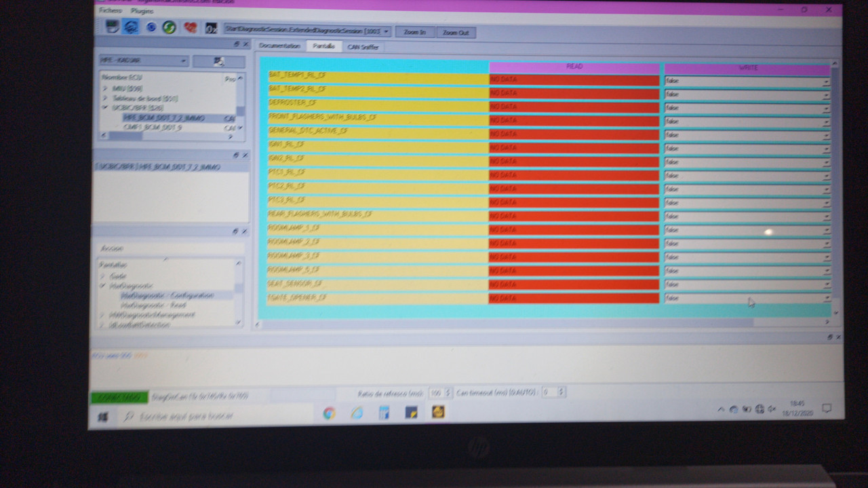Click the refresh rate stepper arrows
868x488 pixels.
(447, 392)
